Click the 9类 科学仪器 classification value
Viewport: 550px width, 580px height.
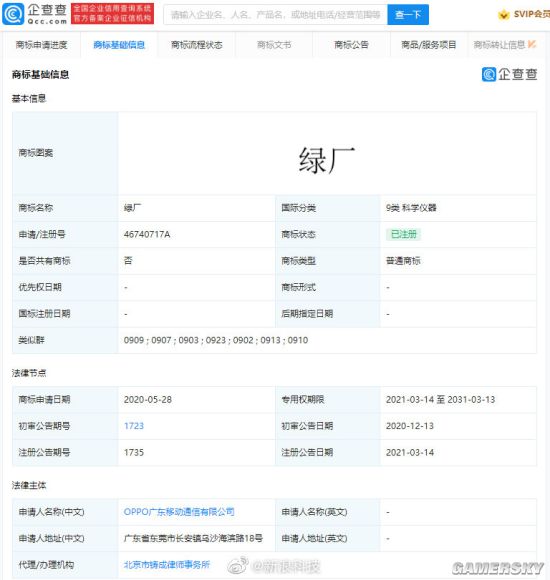click(x=411, y=208)
